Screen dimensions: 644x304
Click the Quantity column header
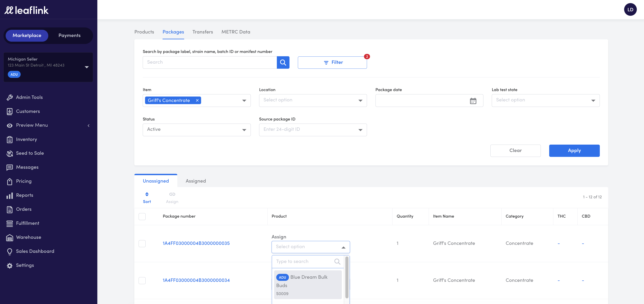coord(405,216)
